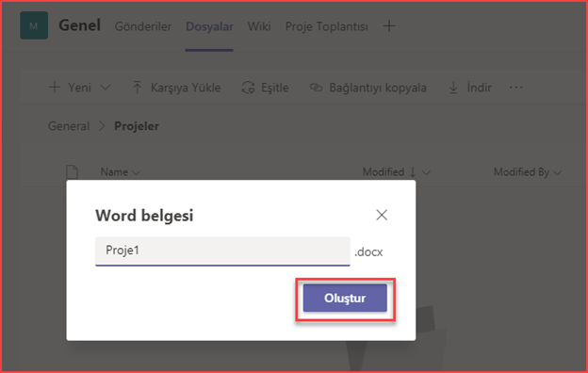Expand the Modified column dropdown

click(x=426, y=172)
